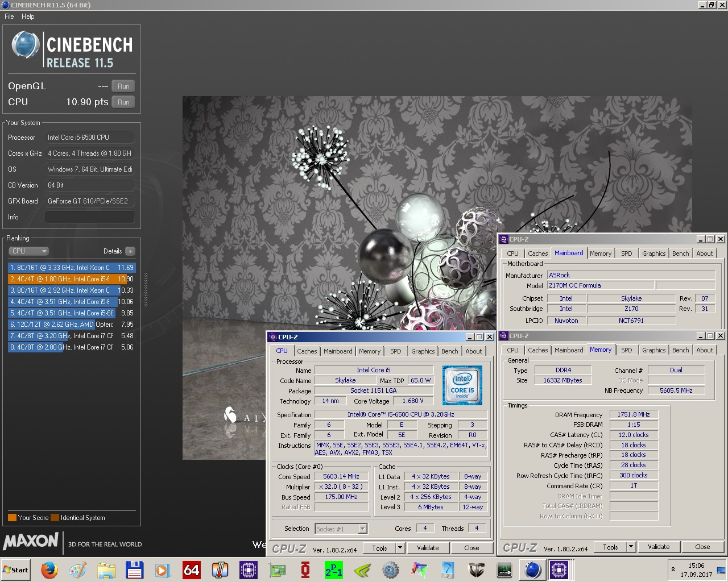Open SPD tab in CPU-Z Memory window
This screenshot has height=582, width=728.
pyautogui.click(x=626, y=350)
